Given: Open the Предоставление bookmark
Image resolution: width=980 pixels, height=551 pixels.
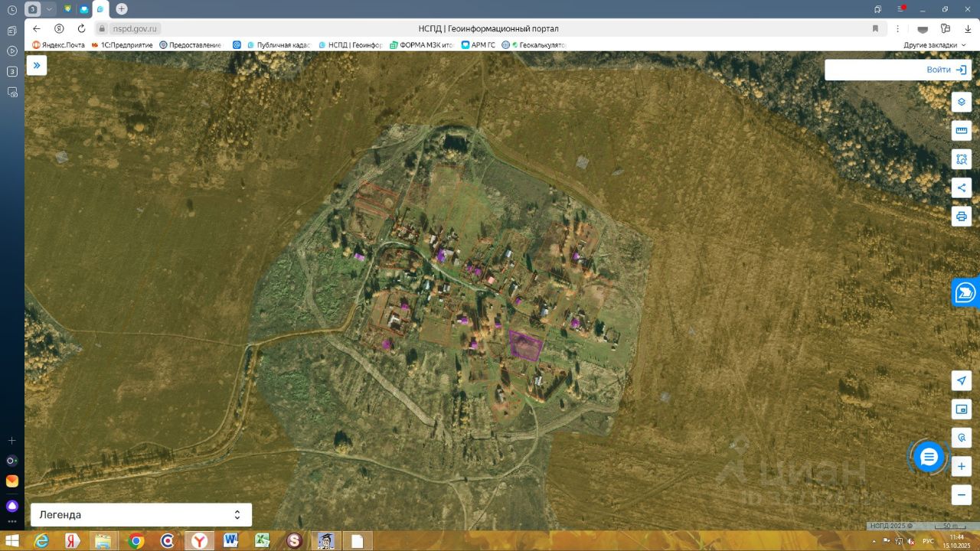Looking at the screenshot, I should [x=191, y=45].
